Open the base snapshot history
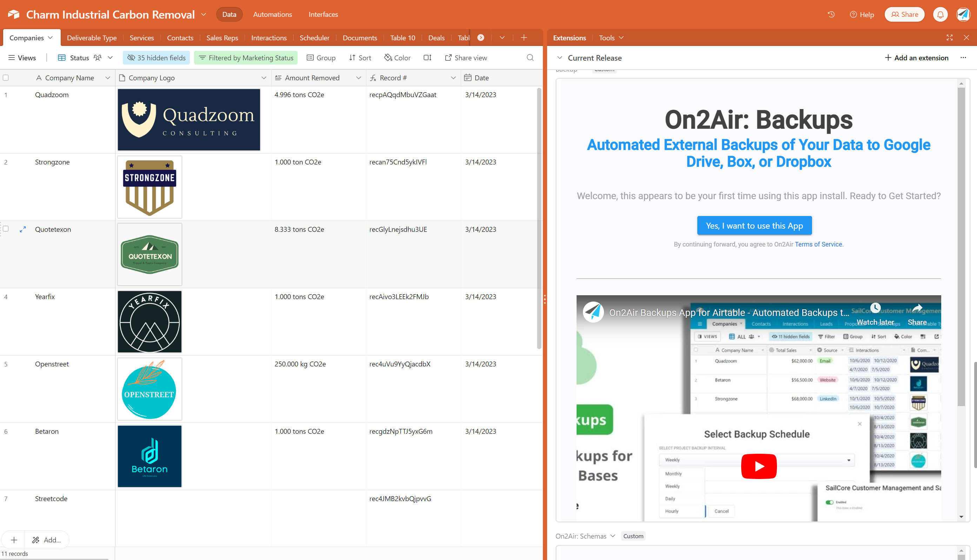The height and width of the screenshot is (560, 977). 830,14
